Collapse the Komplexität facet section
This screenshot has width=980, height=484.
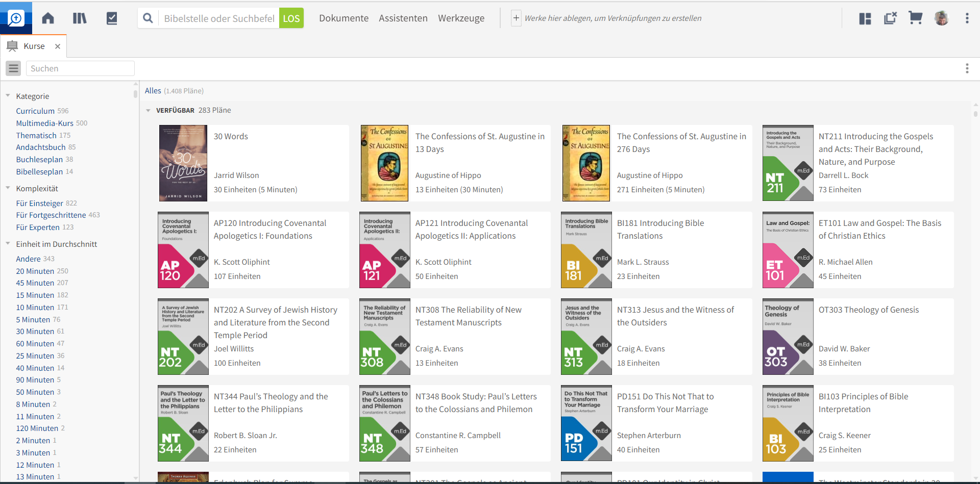click(x=8, y=188)
